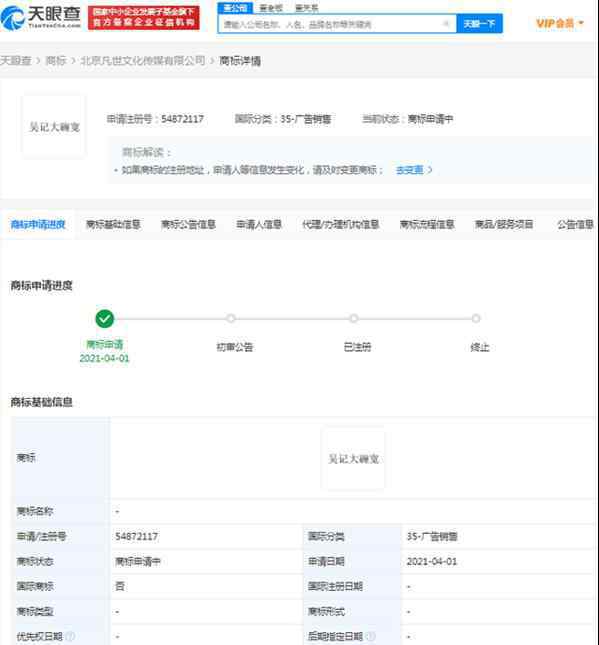Click the 商标基础信息 section heading
The image size is (599, 645).
click(x=42, y=402)
